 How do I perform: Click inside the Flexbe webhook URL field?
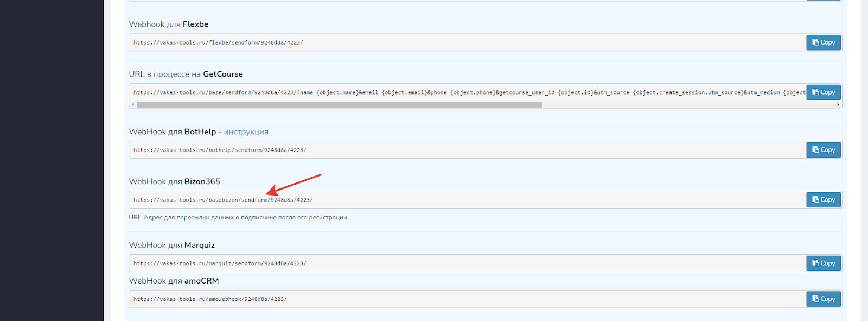coord(467,42)
